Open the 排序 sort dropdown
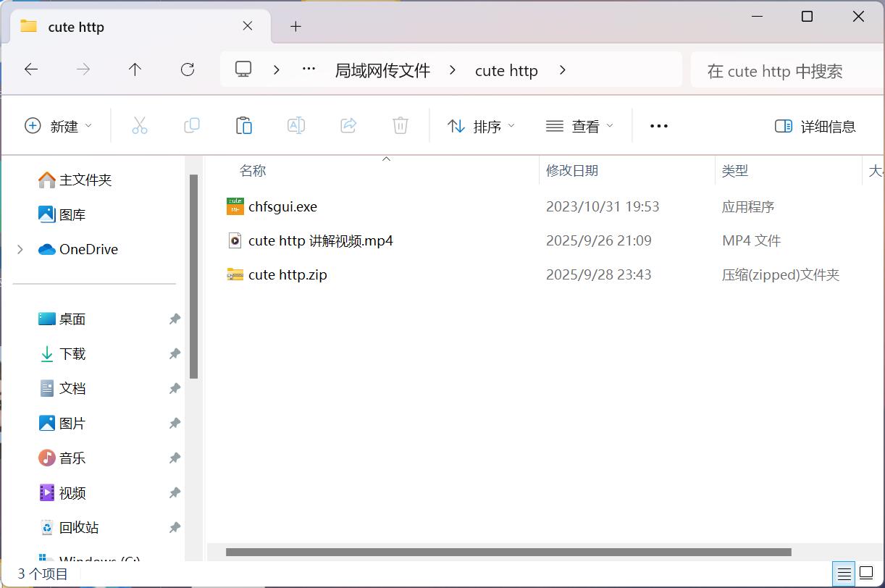This screenshot has width=885, height=588. click(x=481, y=126)
